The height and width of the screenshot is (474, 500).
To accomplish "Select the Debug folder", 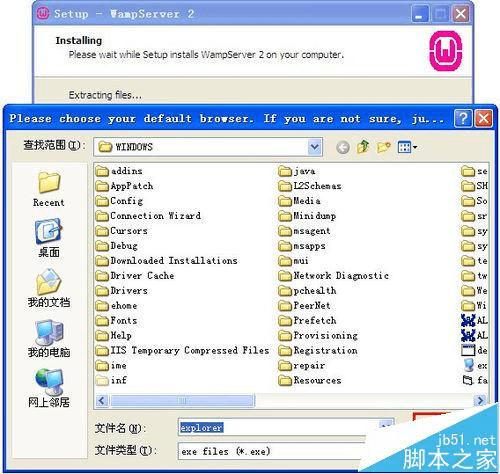I will pos(116,246).
